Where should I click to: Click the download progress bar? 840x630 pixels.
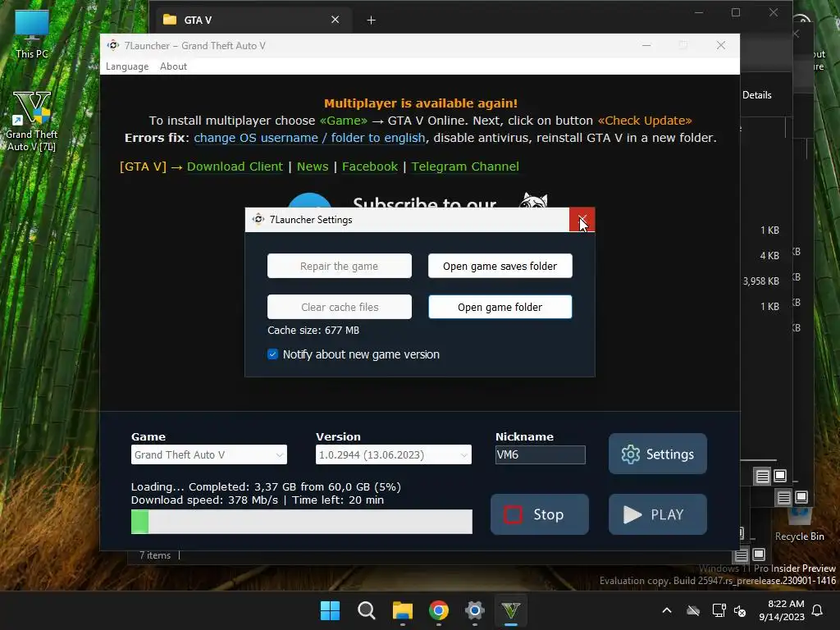[x=302, y=522]
